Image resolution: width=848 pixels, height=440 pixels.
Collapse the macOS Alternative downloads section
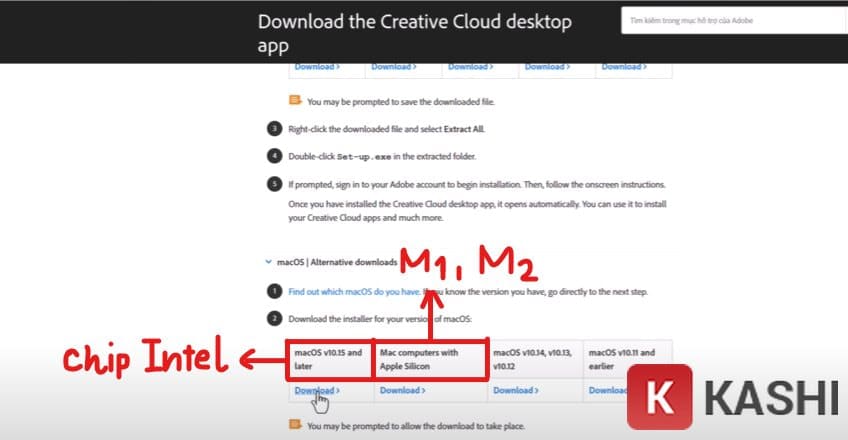pyautogui.click(x=268, y=262)
